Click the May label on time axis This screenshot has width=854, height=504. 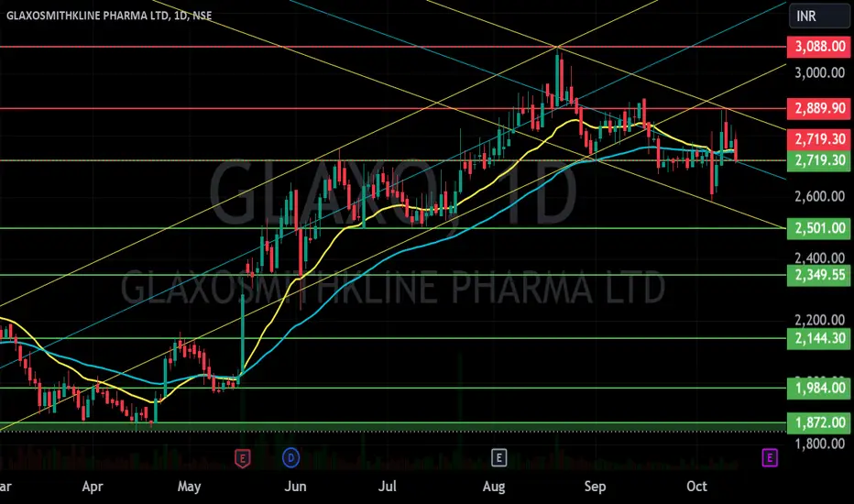189,487
